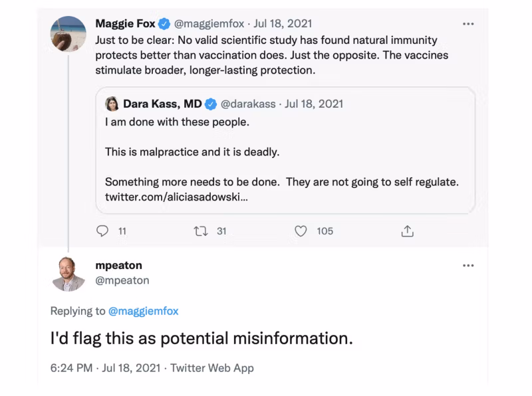Click the 6:24 PM · Jul 18, 2021 timestamp
The width and height of the screenshot is (532, 396).
click(x=106, y=367)
